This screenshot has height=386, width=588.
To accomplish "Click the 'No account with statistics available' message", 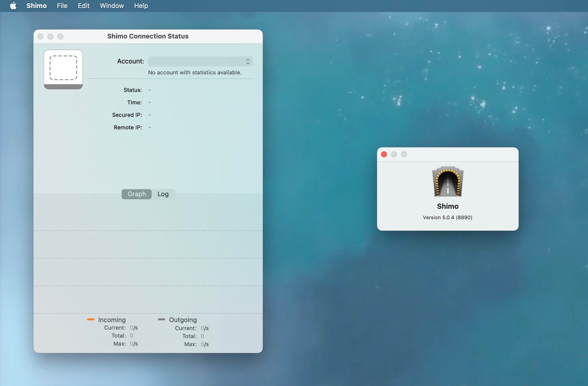I will (x=194, y=72).
